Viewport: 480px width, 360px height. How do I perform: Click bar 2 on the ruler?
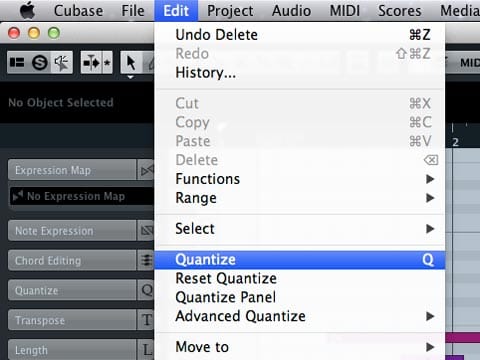(456, 142)
